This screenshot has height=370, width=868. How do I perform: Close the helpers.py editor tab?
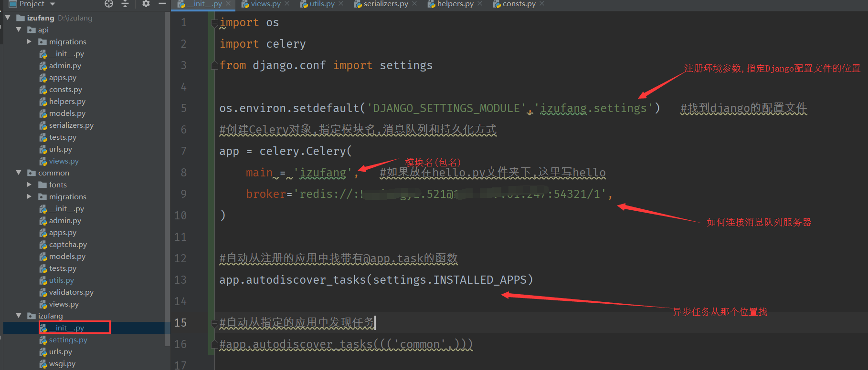tap(480, 4)
